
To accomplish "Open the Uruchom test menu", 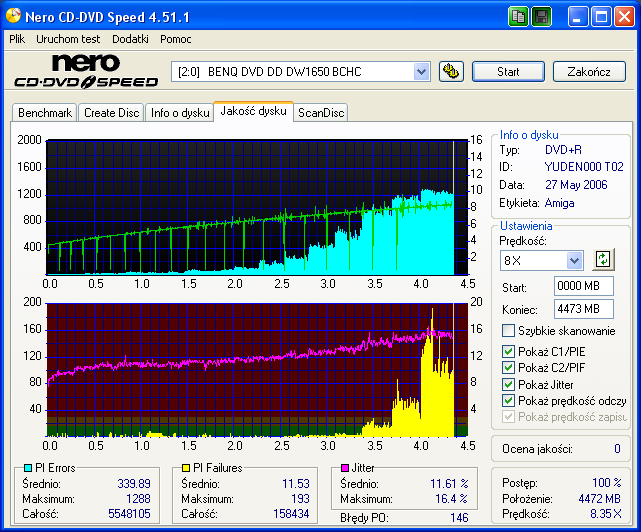I will 68,39.
